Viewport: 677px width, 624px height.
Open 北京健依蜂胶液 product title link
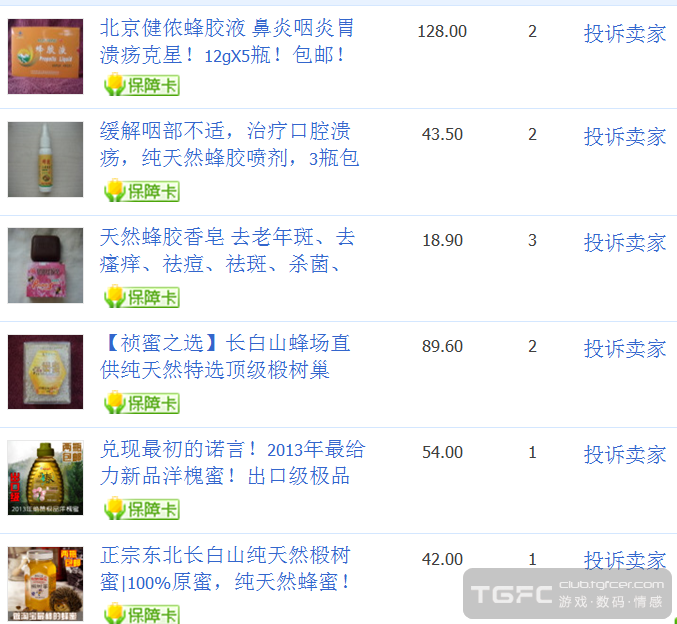point(227,41)
